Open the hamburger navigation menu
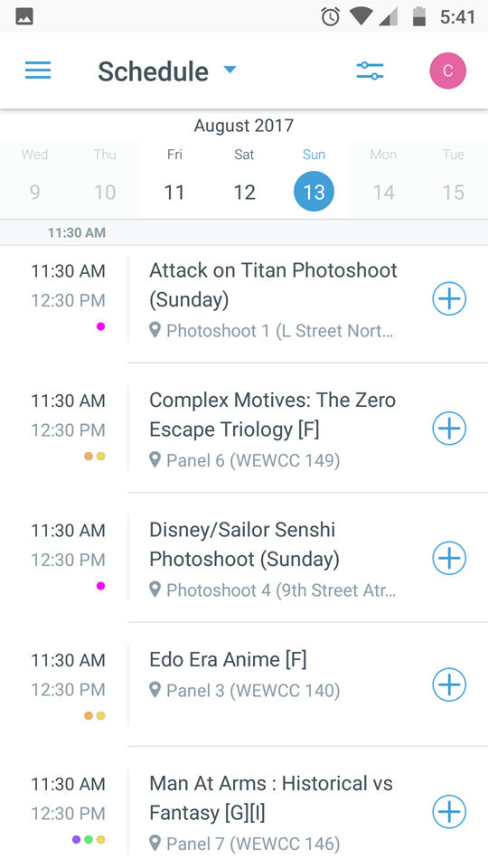The width and height of the screenshot is (488, 868). (38, 71)
